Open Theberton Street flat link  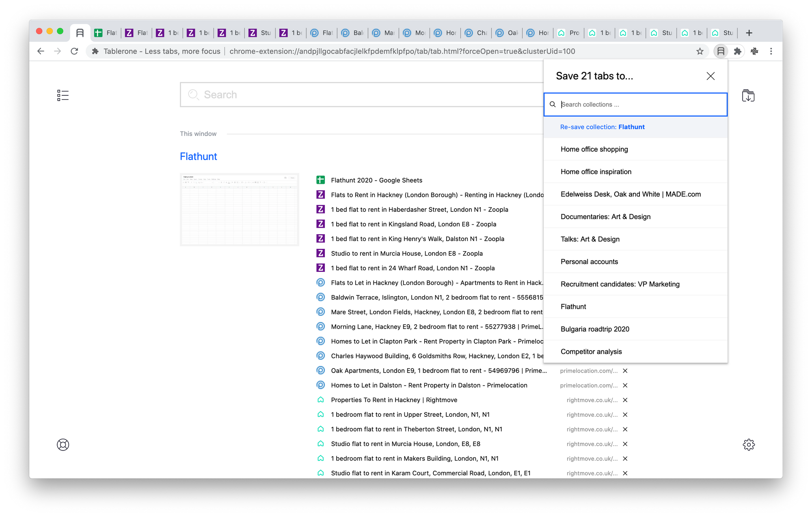click(417, 429)
